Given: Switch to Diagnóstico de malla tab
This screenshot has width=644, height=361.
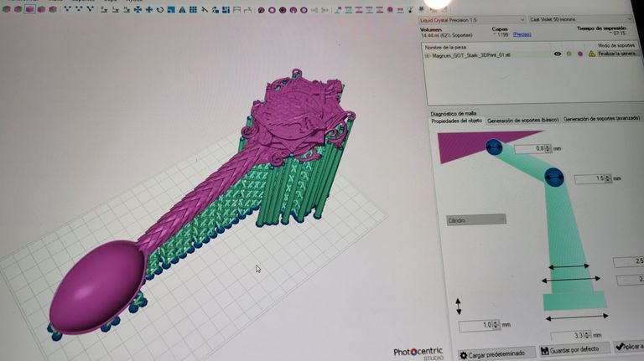Looking at the screenshot, I should click(453, 113).
